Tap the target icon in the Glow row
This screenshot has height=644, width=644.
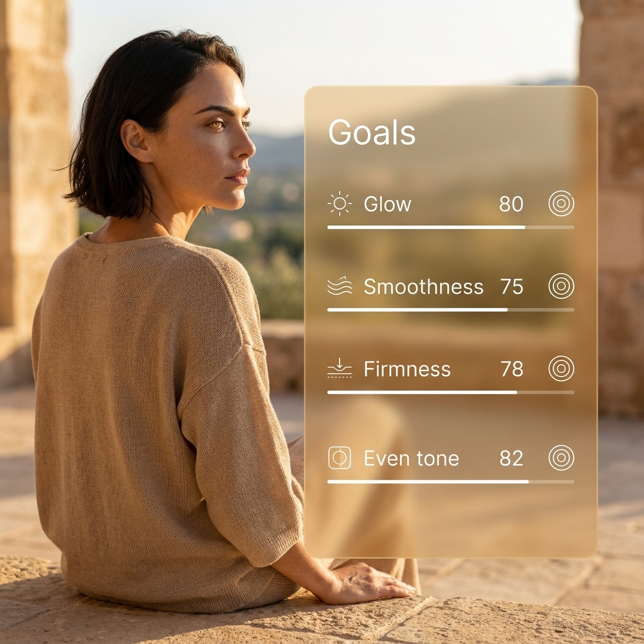coord(561,203)
